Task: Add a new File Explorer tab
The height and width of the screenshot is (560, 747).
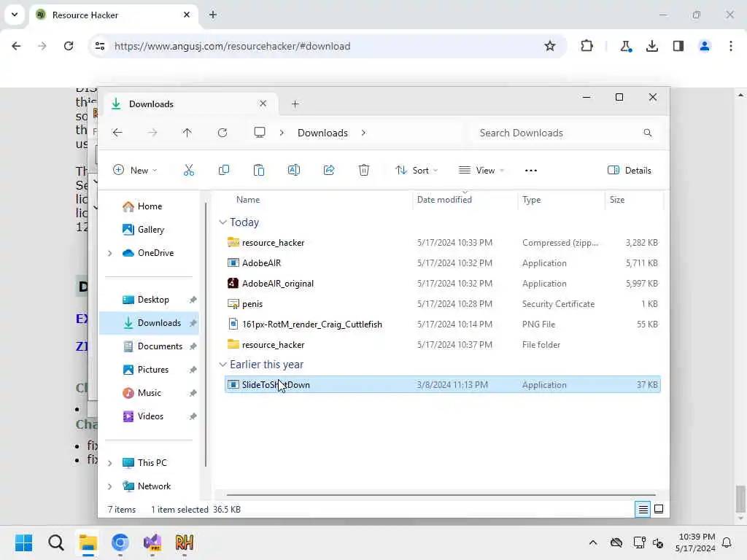Action: tap(295, 104)
